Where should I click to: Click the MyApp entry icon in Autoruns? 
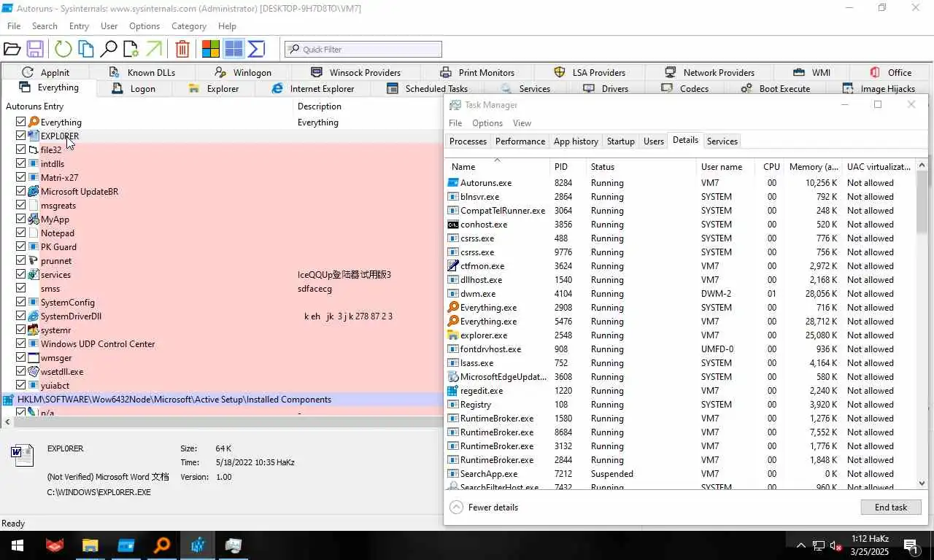coord(33,219)
